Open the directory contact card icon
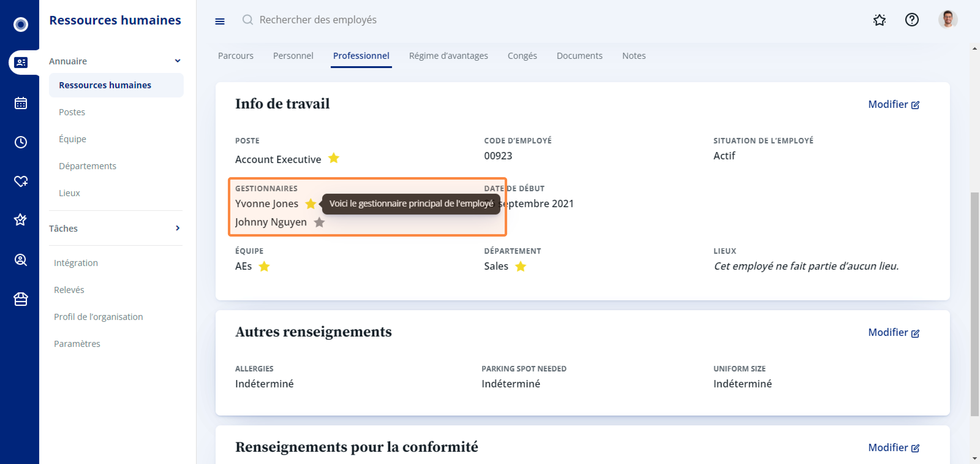 pyautogui.click(x=21, y=62)
